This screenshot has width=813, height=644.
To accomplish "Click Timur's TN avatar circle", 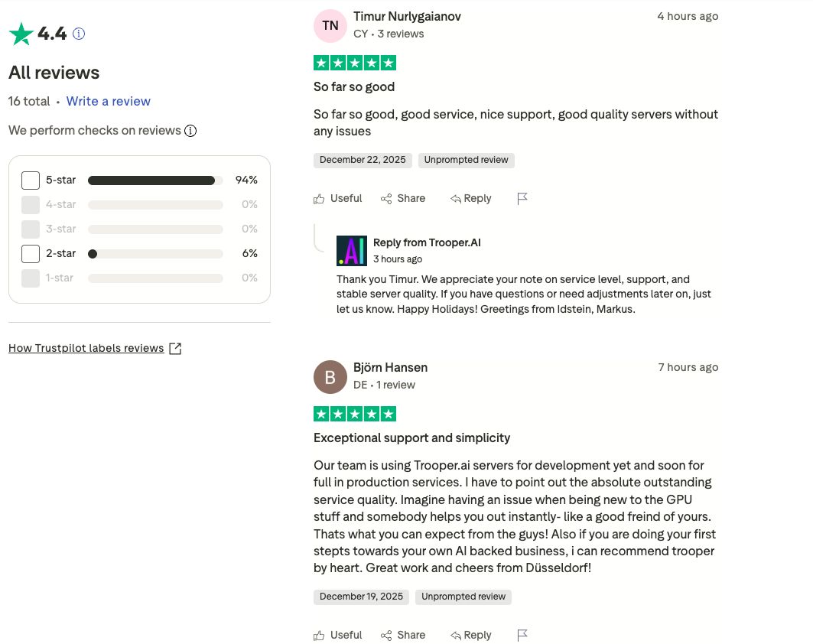I will pyautogui.click(x=330, y=25).
